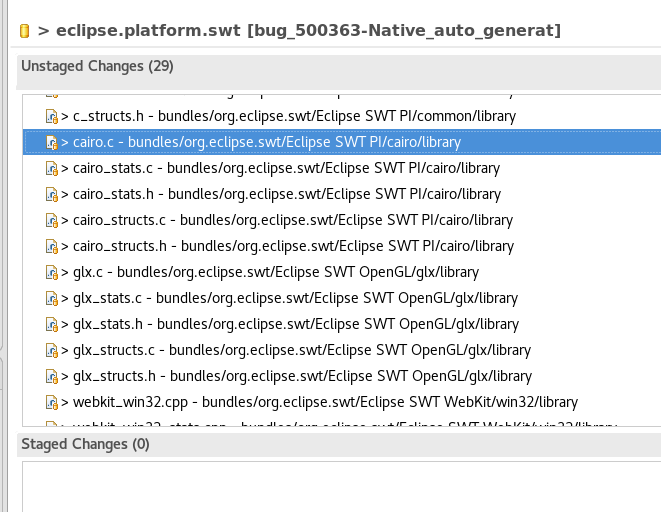Click the file icon for glx_stats.h

click(52, 324)
